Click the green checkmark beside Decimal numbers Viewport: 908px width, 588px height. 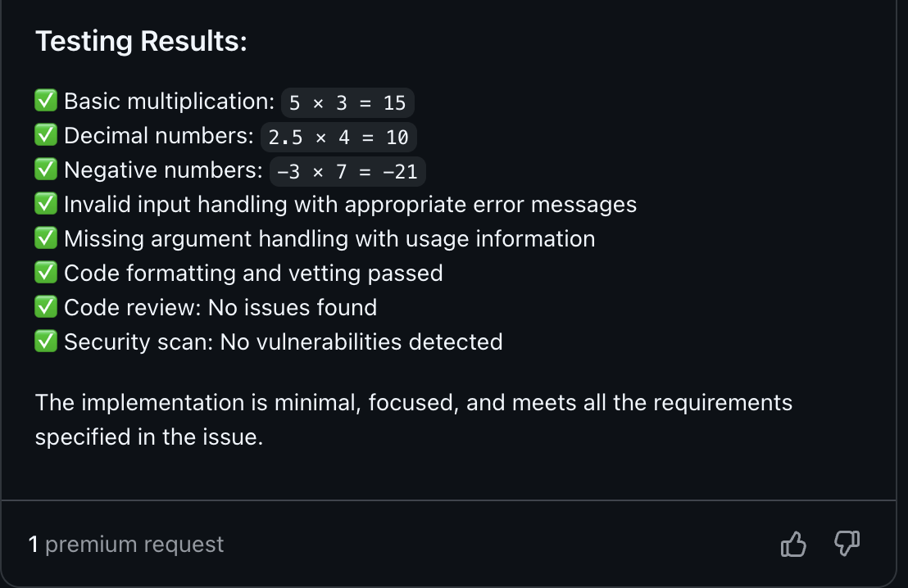pyautogui.click(x=46, y=135)
